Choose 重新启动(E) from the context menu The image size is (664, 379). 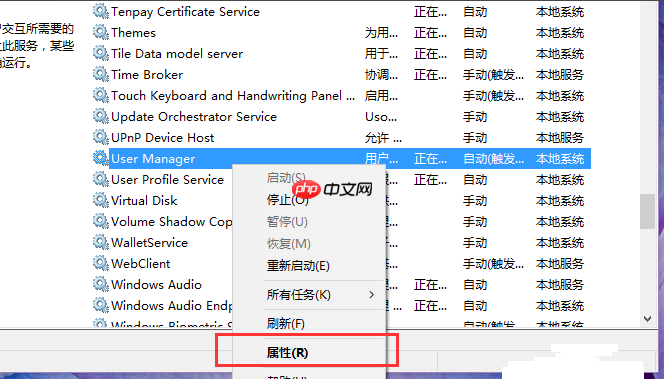click(298, 266)
